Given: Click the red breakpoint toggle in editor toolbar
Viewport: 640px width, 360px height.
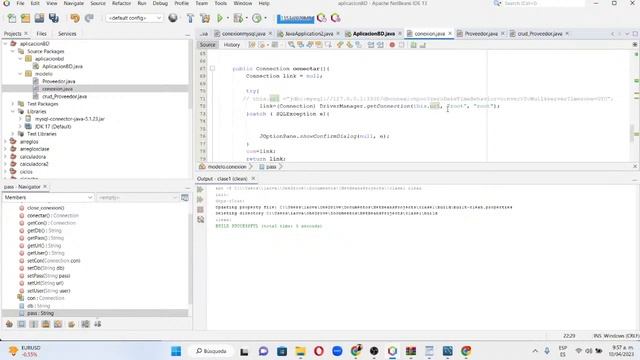Looking at the screenshot, I should pos(392,45).
